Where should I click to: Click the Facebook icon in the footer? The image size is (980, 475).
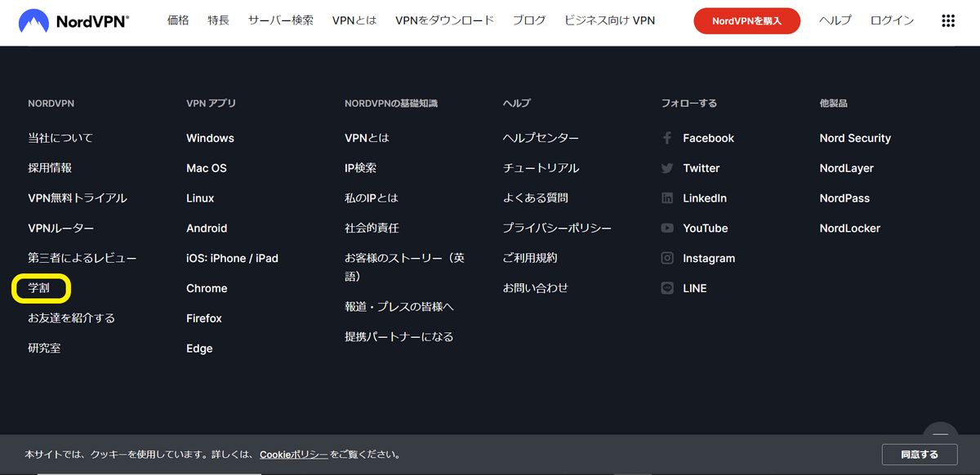tap(667, 138)
